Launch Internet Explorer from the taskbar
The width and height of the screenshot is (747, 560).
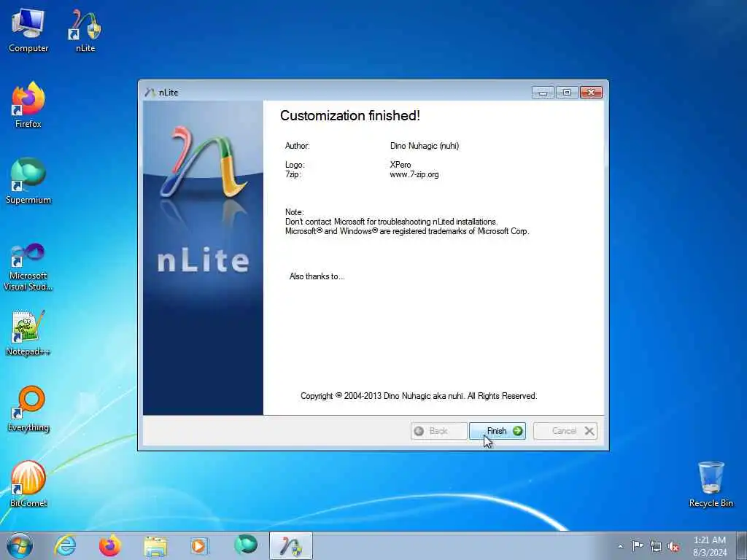click(x=65, y=545)
